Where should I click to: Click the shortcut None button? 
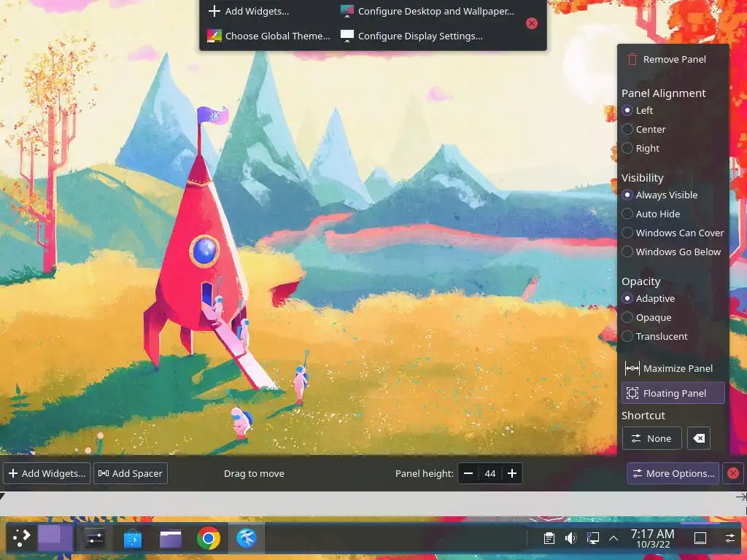click(x=651, y=438)
